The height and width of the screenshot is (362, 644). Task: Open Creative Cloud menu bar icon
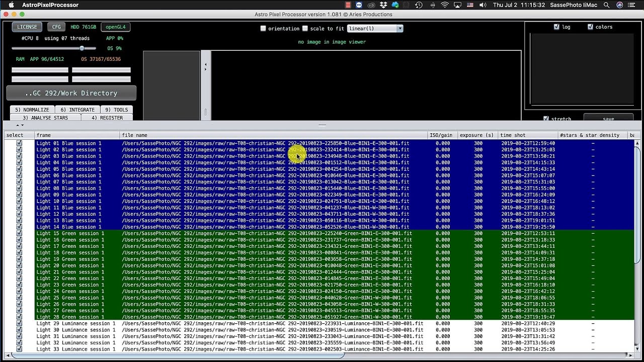coord(371,5)
